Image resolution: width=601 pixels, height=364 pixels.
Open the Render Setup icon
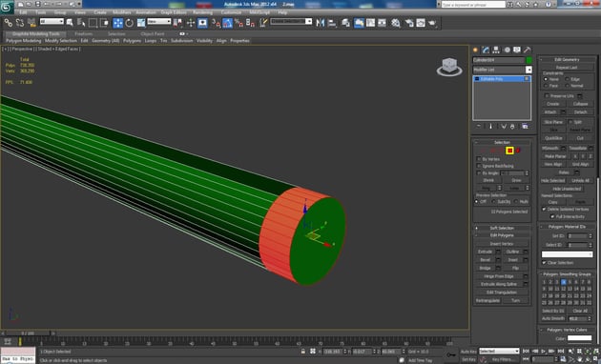[409, 23]
